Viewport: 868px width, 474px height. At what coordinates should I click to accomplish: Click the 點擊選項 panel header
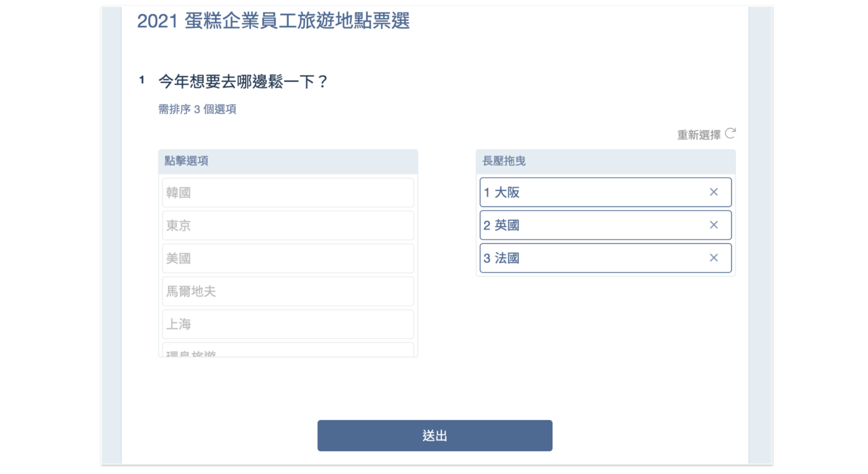[288, 161]
